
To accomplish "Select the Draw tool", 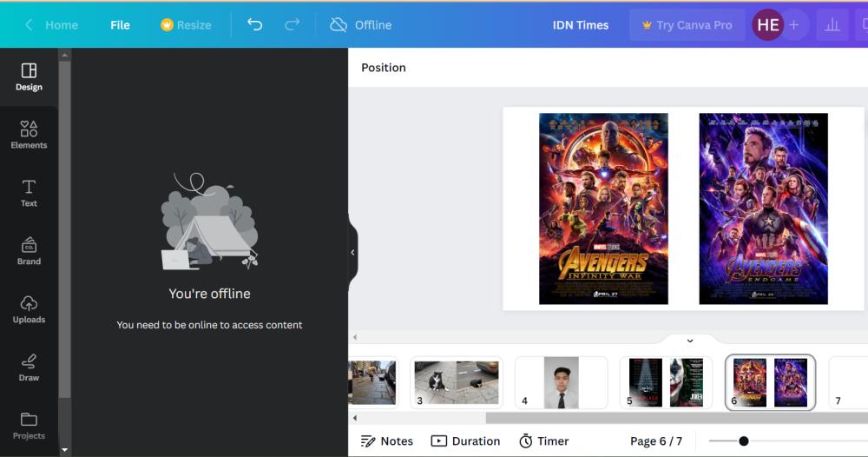I will tap(29, 368).
